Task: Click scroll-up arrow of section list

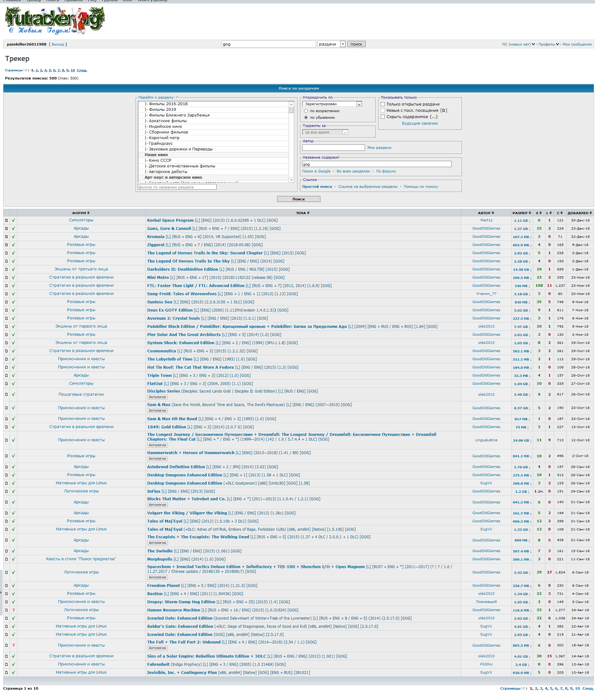Action: click(x=292, y=104)
